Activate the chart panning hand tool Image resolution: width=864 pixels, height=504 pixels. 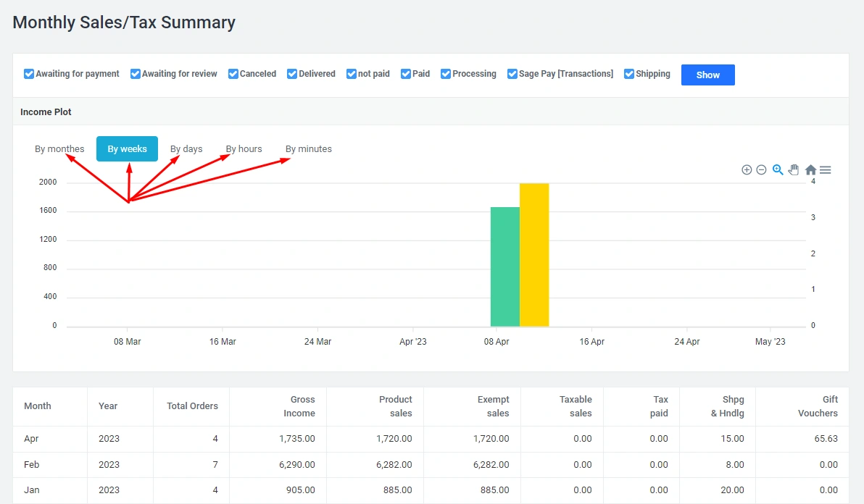click(x=794, y=169)
